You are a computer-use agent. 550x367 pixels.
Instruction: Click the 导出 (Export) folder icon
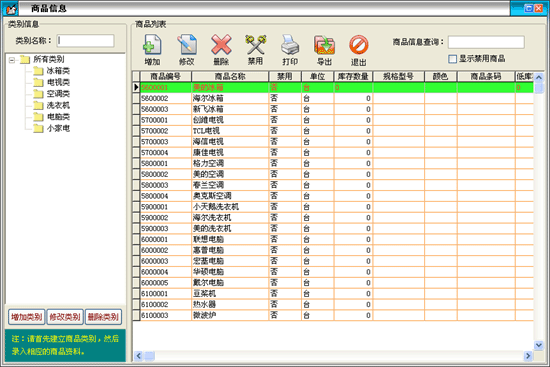[324, 45]
